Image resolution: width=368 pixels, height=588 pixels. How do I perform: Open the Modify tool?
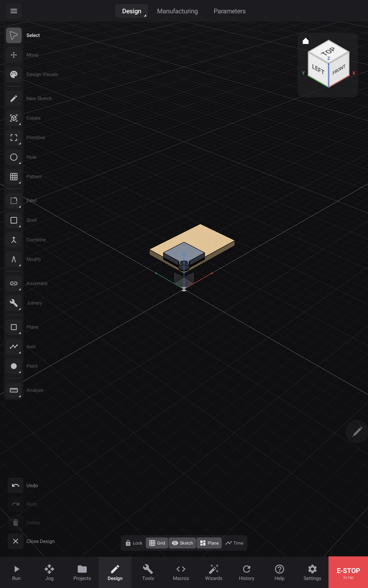point(14,260)
